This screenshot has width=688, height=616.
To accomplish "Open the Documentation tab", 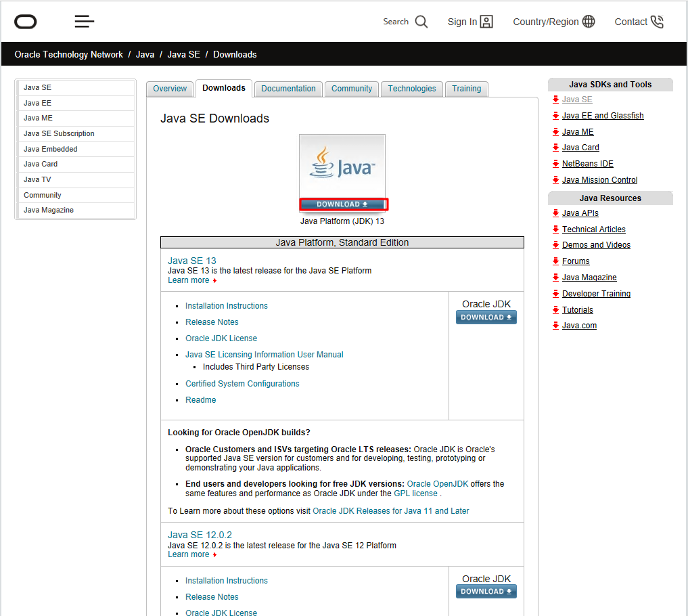I will 288,89.
